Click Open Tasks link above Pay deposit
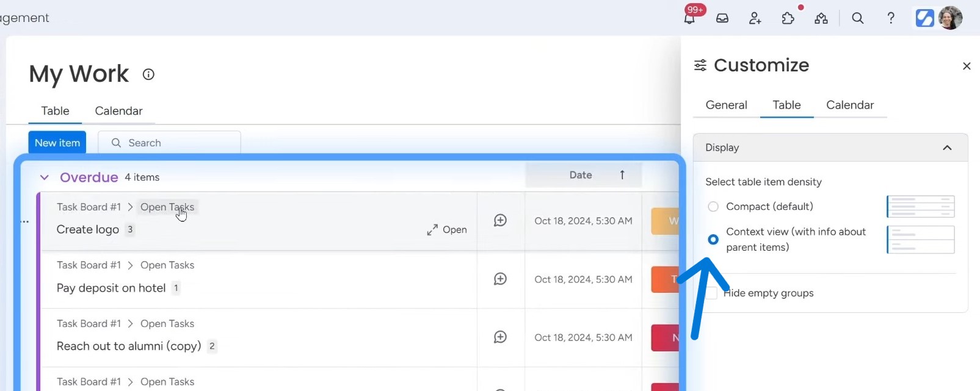This screenshot has height=391, width=980. [167, 265]
